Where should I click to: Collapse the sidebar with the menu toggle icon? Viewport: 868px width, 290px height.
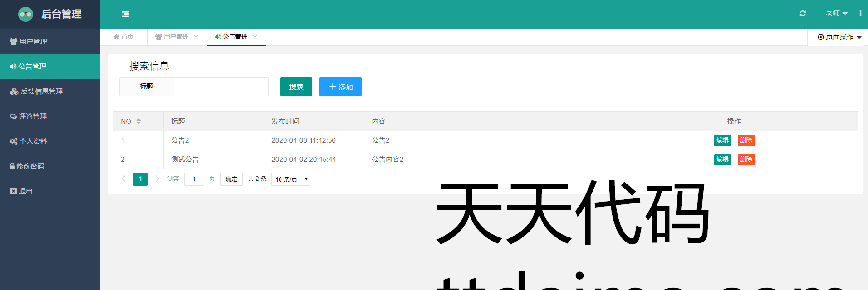coord(125,14)
